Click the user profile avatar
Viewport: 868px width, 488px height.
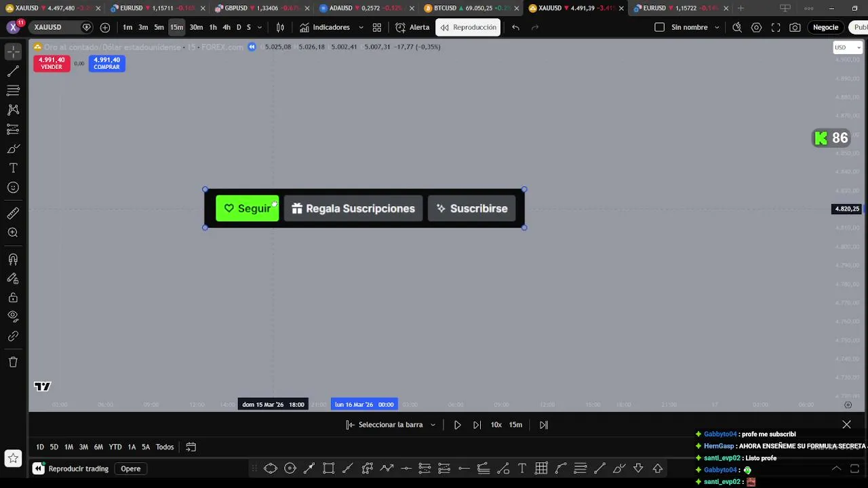click(13, 27)
